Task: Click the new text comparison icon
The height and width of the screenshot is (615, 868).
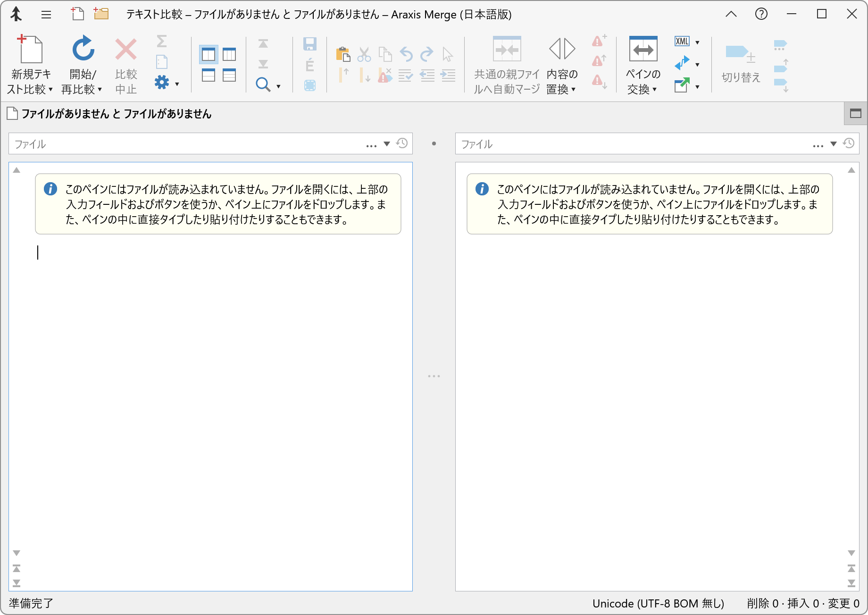Action: (x=30, y=49)
